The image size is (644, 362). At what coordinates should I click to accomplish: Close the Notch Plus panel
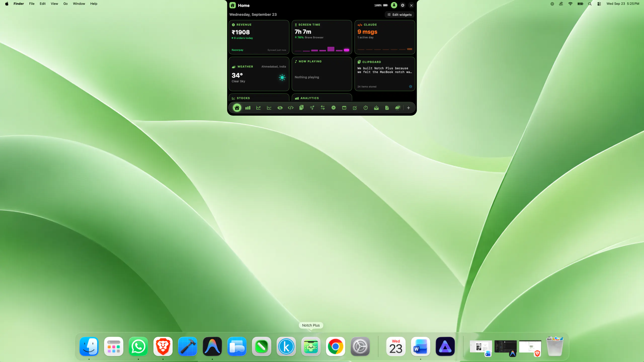[x=412, y=5]
